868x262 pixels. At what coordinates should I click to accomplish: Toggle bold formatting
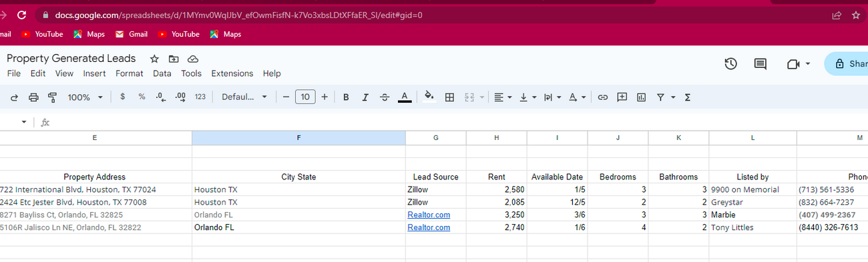pyautogui.click(x=346, y=97)
